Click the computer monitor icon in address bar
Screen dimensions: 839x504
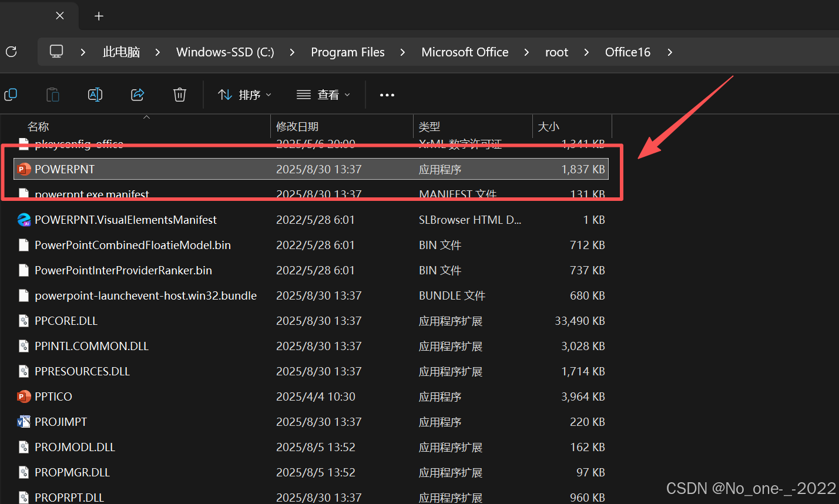pos(56,52)
